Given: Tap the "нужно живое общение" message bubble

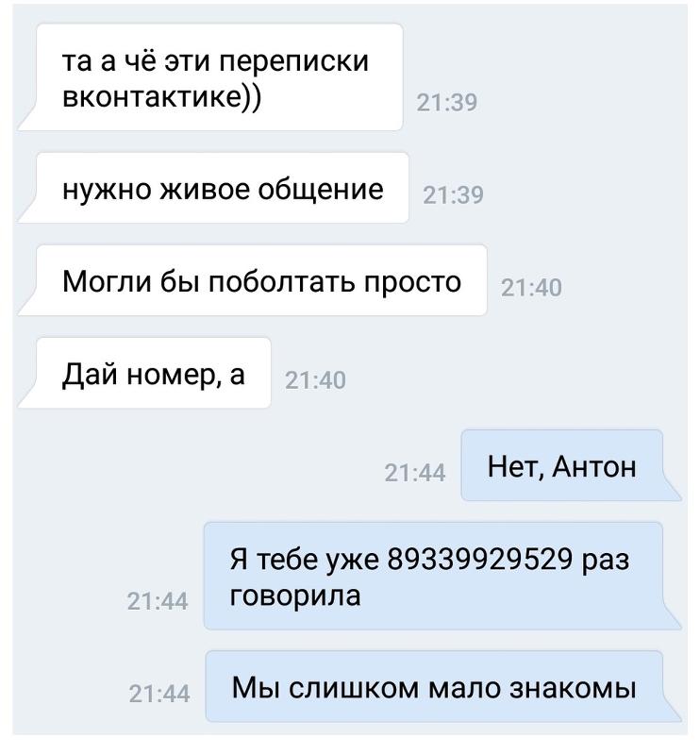Looking at the screenshot, I should 213,188.
